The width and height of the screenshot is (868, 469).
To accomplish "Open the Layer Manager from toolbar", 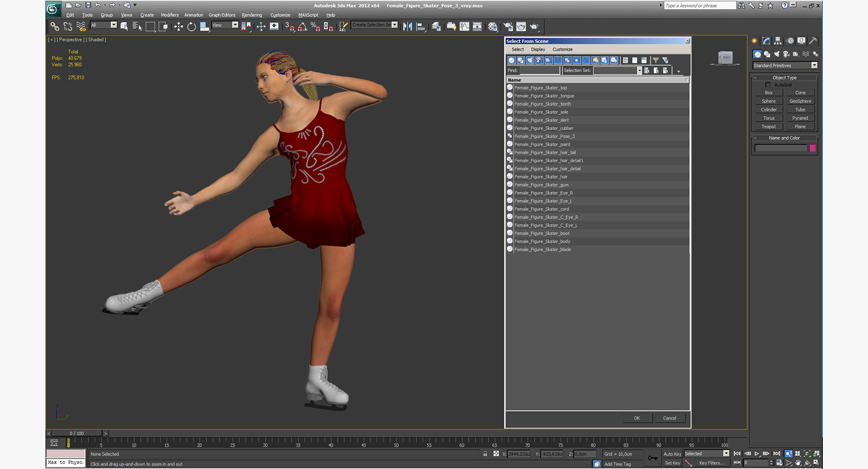I will point(436,26).
